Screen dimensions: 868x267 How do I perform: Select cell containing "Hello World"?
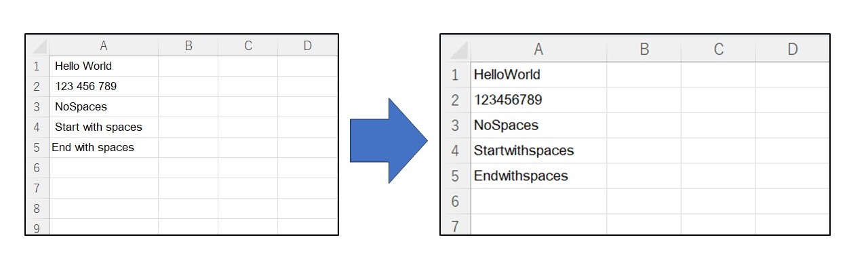(104, 66)
